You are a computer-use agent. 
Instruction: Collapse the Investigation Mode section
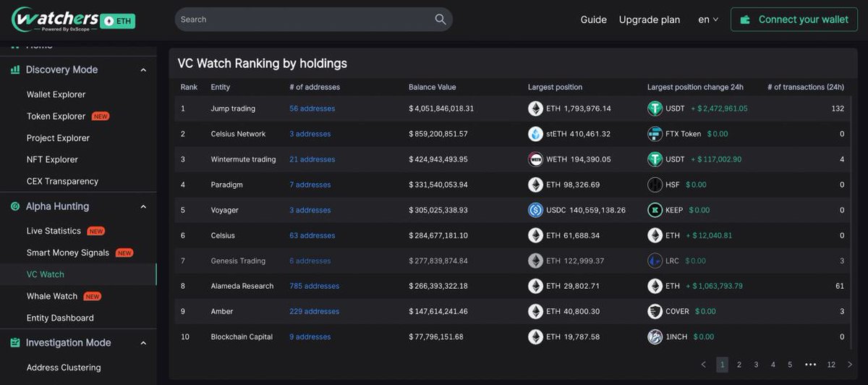point(143,343)
